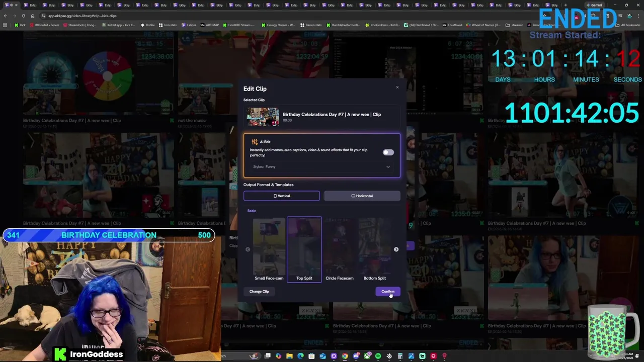The height and width of the screenshot is (362, 644).
Task: Open the Fourthwall bookmark
Action: point(452,25)
